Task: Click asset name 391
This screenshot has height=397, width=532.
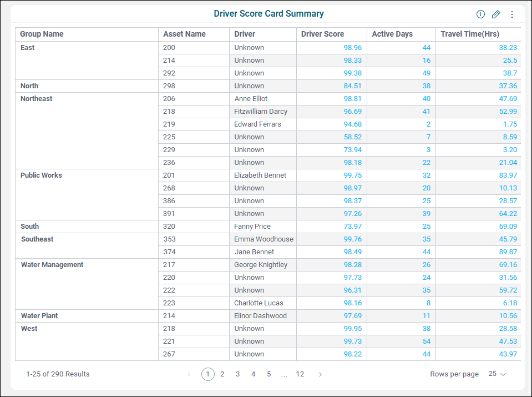Action: [x=169, y=214]
